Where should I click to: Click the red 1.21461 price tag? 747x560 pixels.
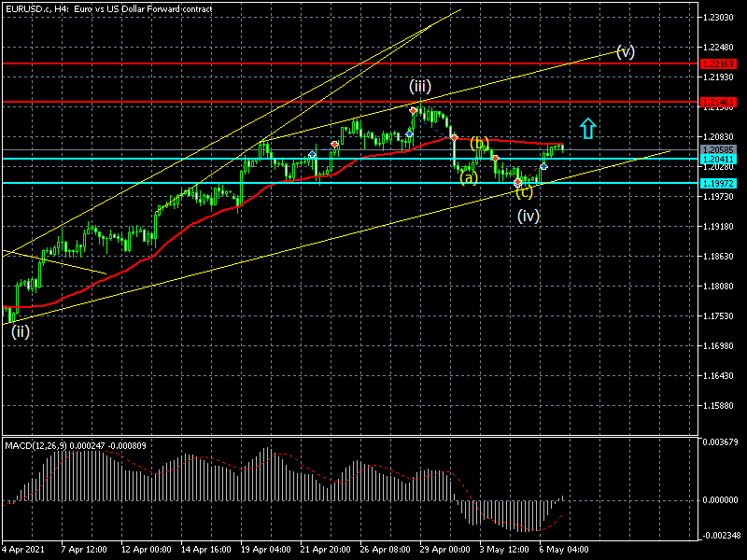coord(718,102)
